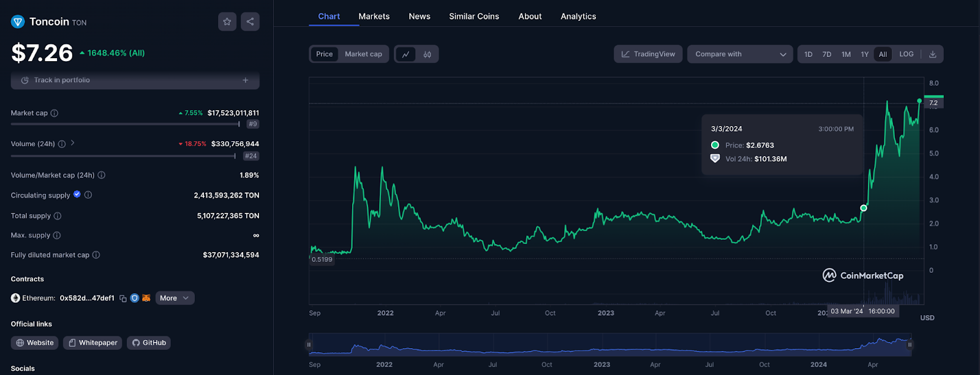
Task: Select the 1D time range
Action: point(809,54)
